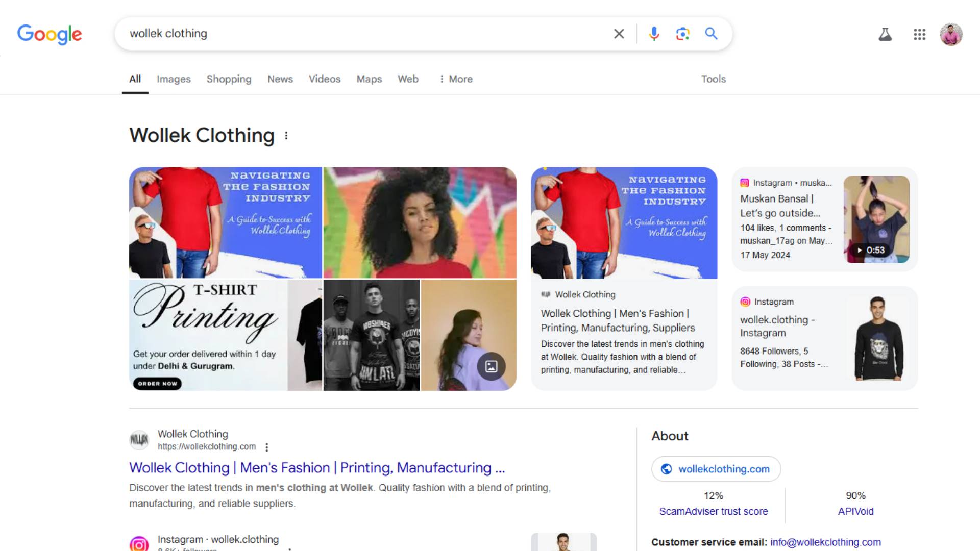Switch to the Shopping tab
The height and width of the screenshot is (551, 980).
coord(229,79)
